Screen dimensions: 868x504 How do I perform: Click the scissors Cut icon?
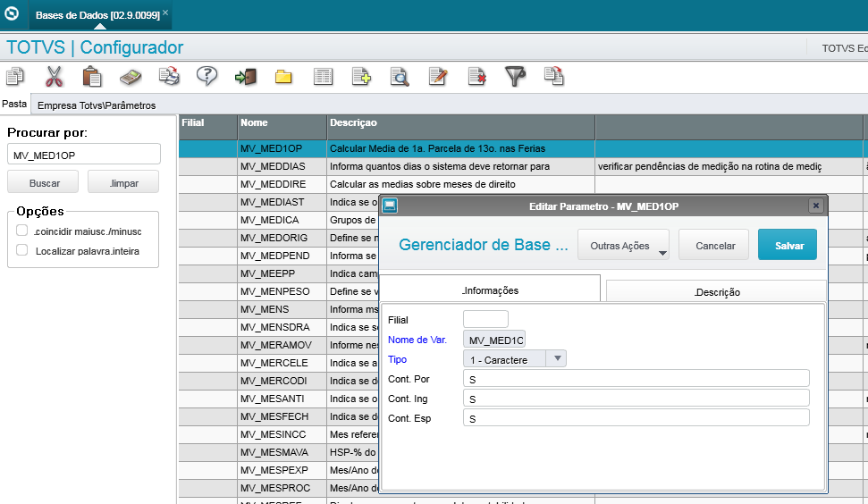click(x=54, y=76)
